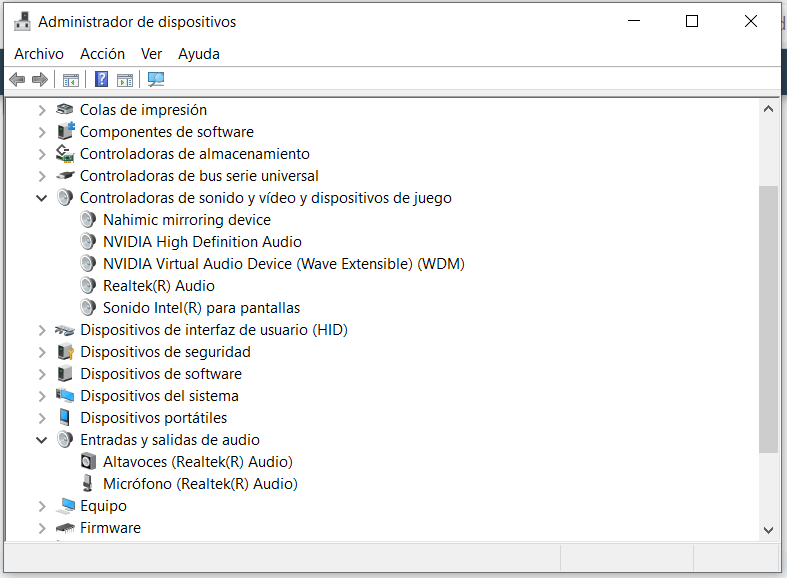Close the Administrador de dispositivos window
787x578 pixels.
[x=751, y=21]
